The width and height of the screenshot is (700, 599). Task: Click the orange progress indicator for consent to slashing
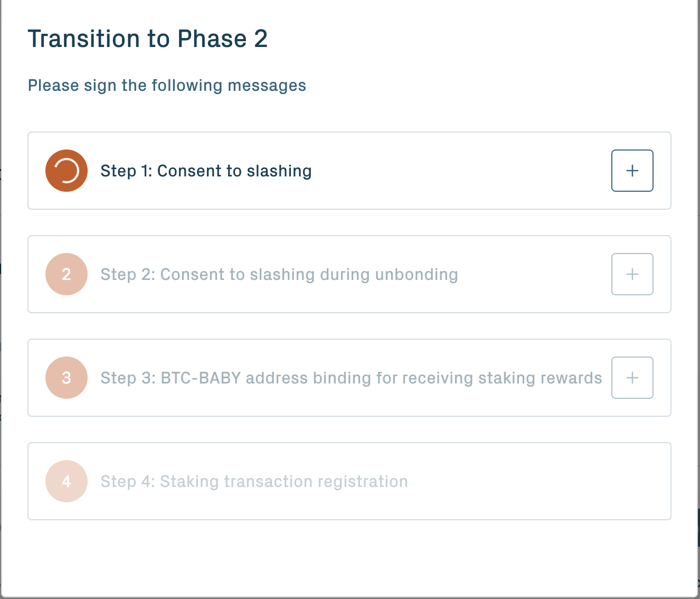pos(67,171)
